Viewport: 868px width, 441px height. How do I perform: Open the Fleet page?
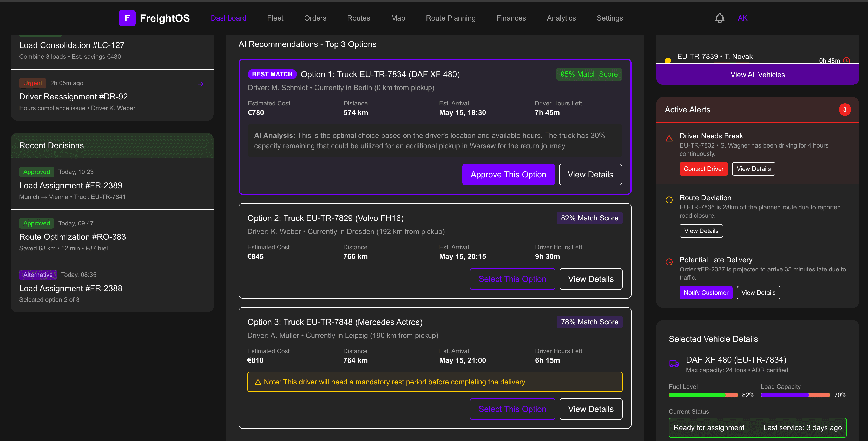[275, 18]
